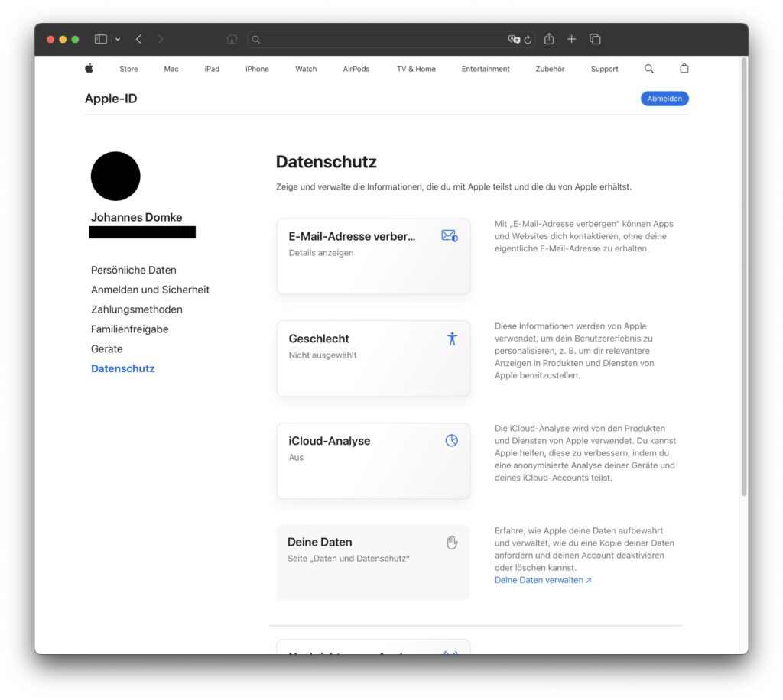
Task: Show the tab overview icon
Action: point(595,39)
